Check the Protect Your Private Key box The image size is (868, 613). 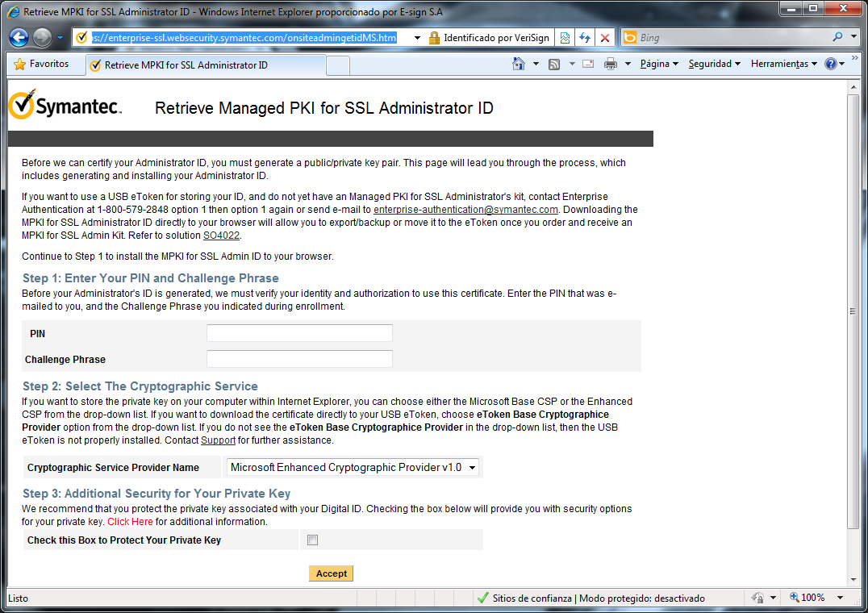point(313,540)
